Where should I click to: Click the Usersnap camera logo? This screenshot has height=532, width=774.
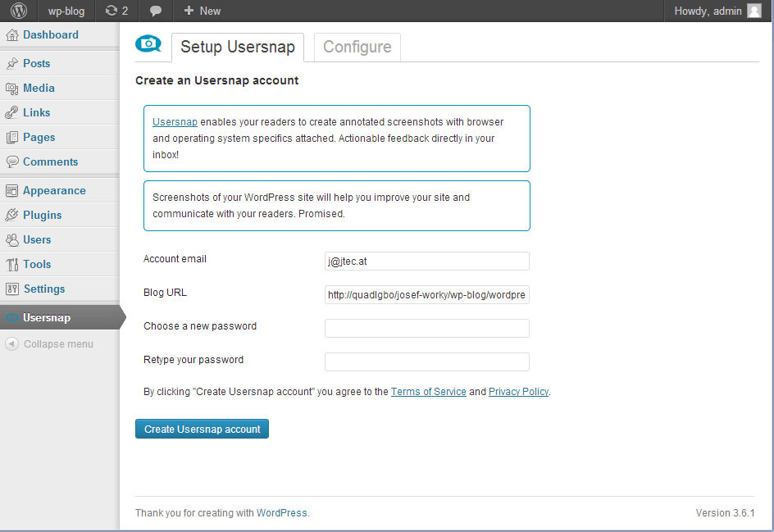pyautogui.click(x=148, y=44)
